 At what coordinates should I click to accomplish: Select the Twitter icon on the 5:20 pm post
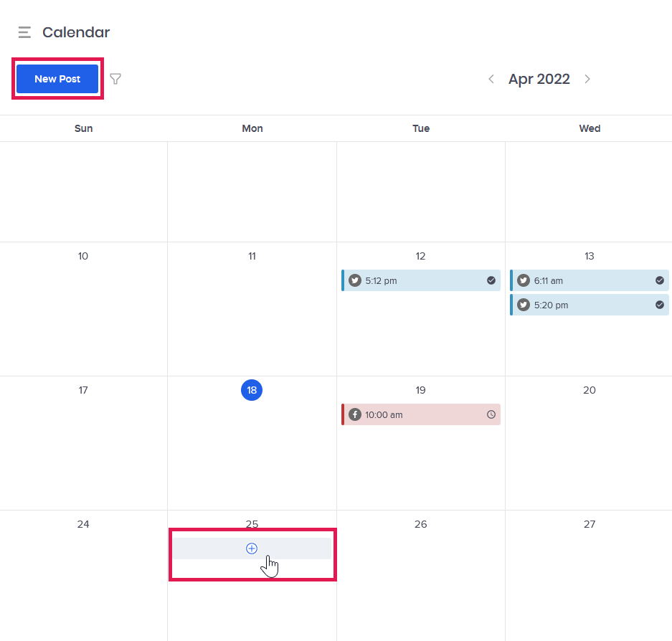coord(524,305)
